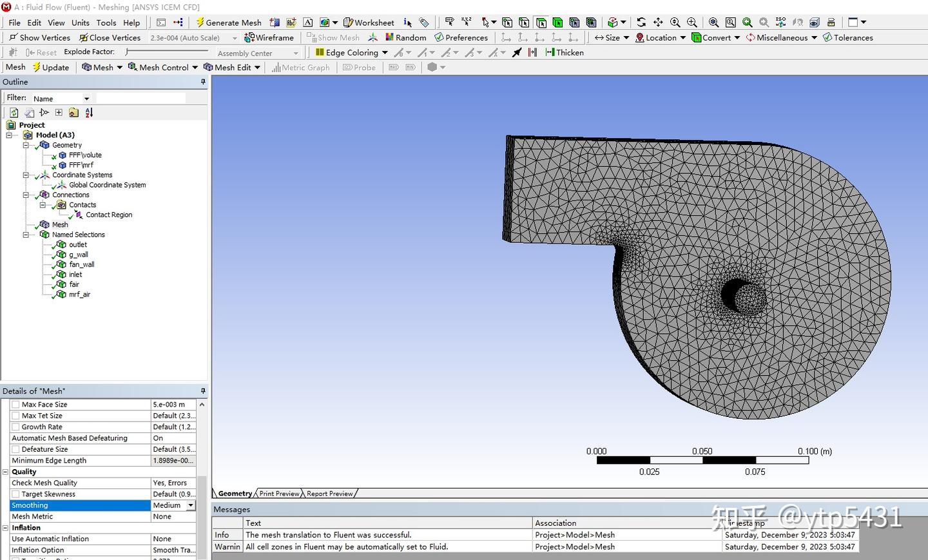Open the Smoothing Medium dropdown
This screenshot has height=560, width=928.
[191, 506]
